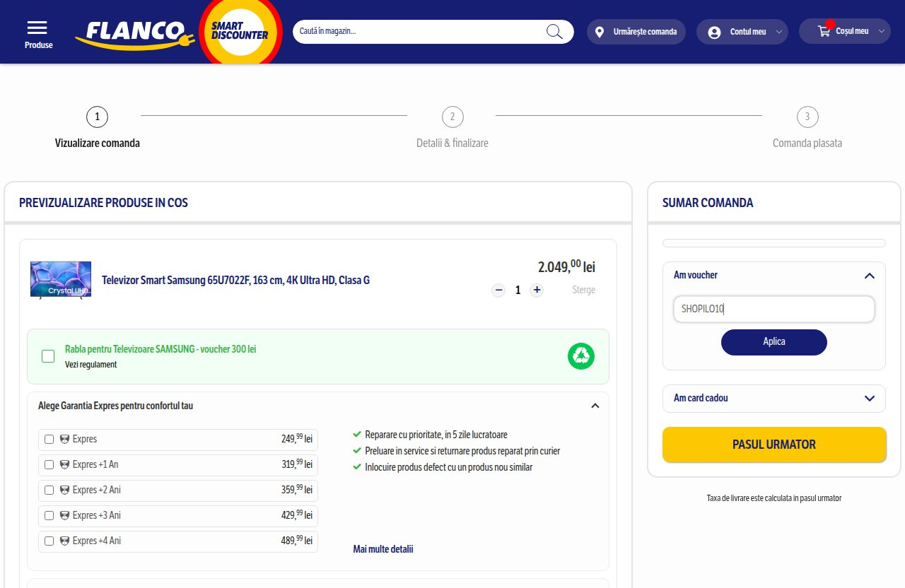The image size is (905, 588).
Task: Click the account avatar icon
Action: coord(714,33)
